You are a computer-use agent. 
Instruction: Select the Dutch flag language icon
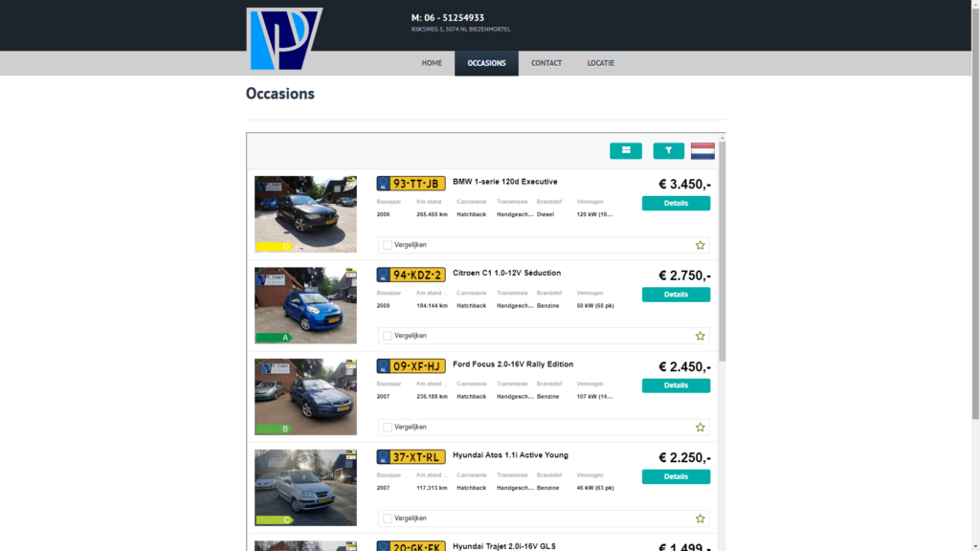tap(702, 150)
